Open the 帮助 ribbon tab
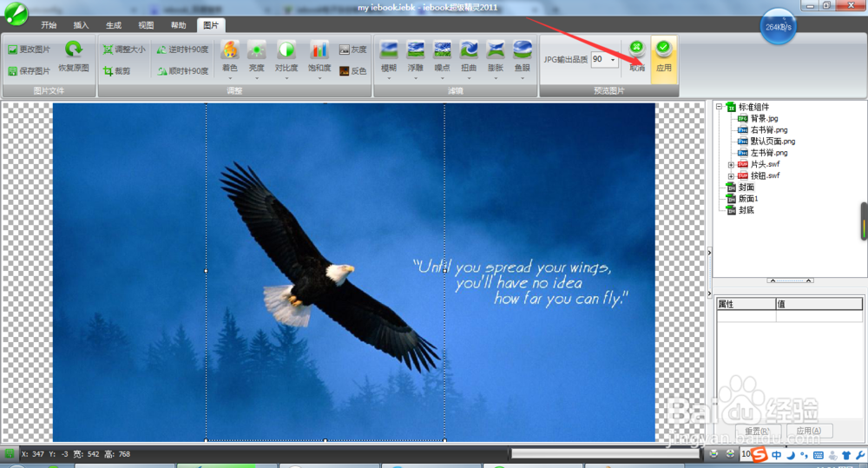The width and height of the screenshot is (868, 468). coord(178,25)
